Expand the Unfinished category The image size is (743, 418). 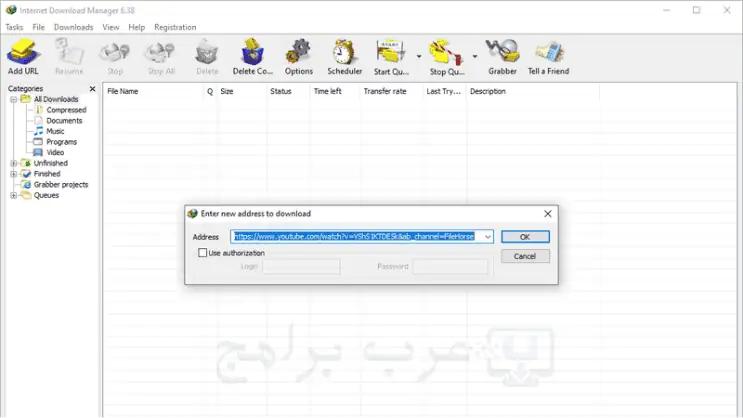click(x=14, y=163)
